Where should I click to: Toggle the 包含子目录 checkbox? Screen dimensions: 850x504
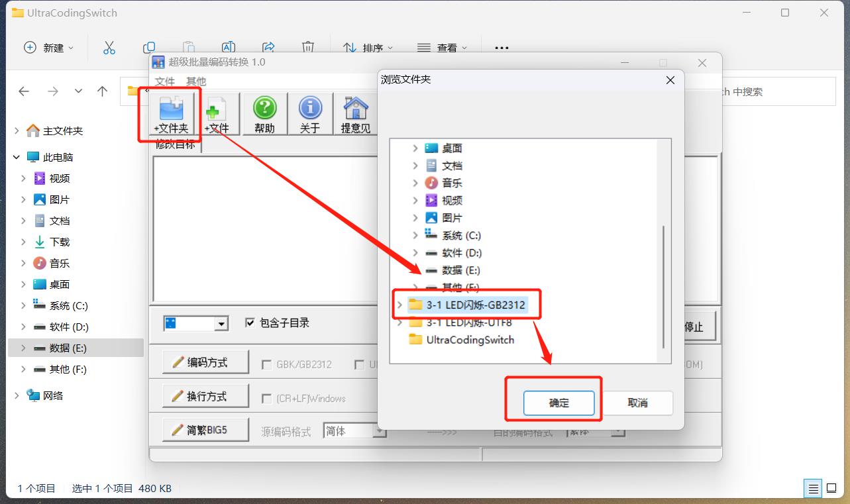tap(250, 323)
